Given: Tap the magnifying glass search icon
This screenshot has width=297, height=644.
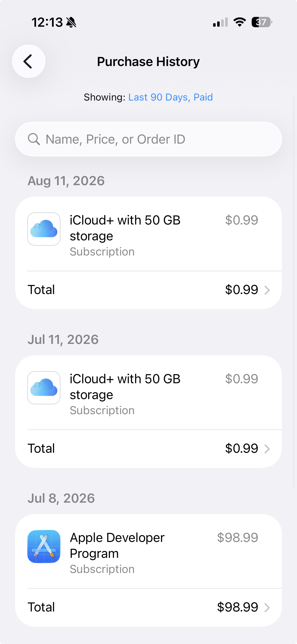Looking at the screenshot, I should click(x=34, y=139).
